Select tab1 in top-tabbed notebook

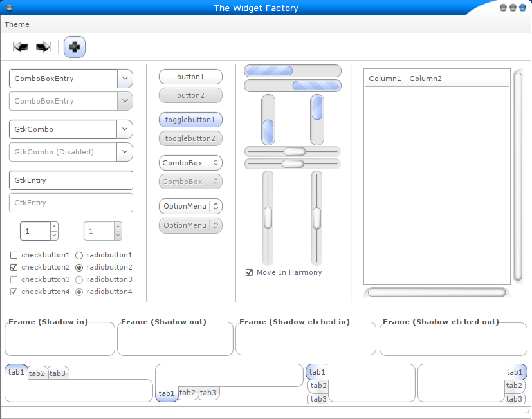[16, 372]
